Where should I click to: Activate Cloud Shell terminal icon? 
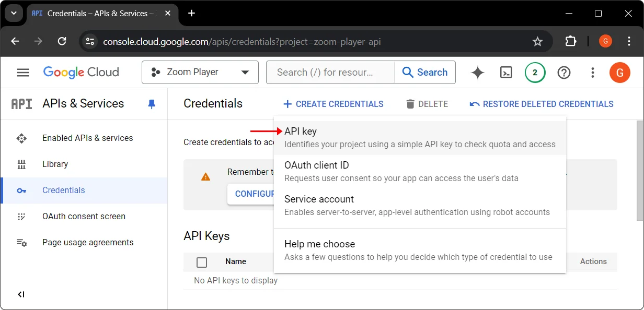(x=506, y=73)
